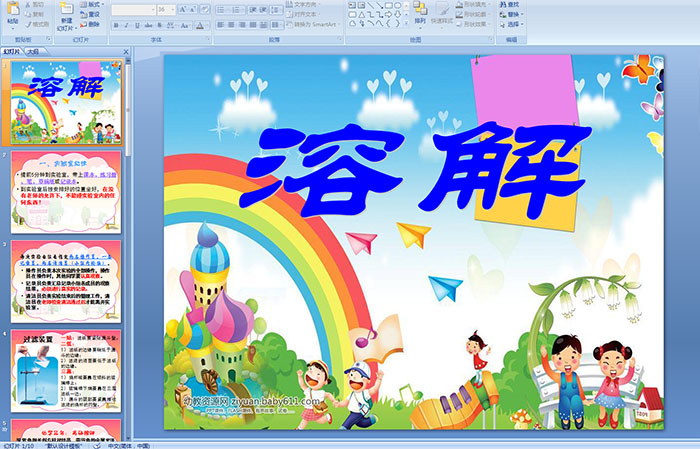This screenshot has height=449, width=700.
Task: Toggle Strikethrough (abe) formatting
Action: (x=148, y=25)
